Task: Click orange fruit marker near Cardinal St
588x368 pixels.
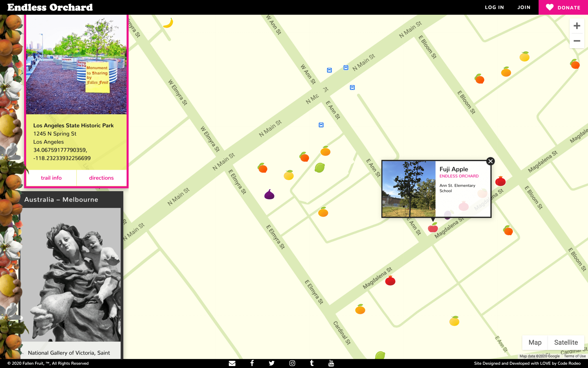Action: [x=360, y=309]
